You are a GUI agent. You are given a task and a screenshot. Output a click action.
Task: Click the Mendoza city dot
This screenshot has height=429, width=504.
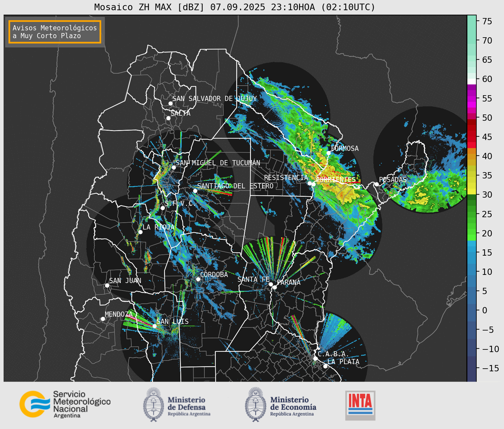(103, 319)
